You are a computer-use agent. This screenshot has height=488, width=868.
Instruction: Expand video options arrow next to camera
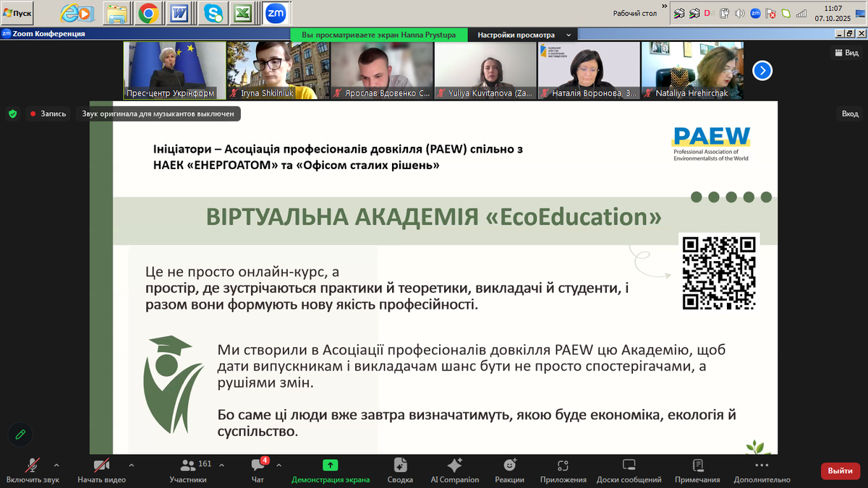[x=131, y=465]
